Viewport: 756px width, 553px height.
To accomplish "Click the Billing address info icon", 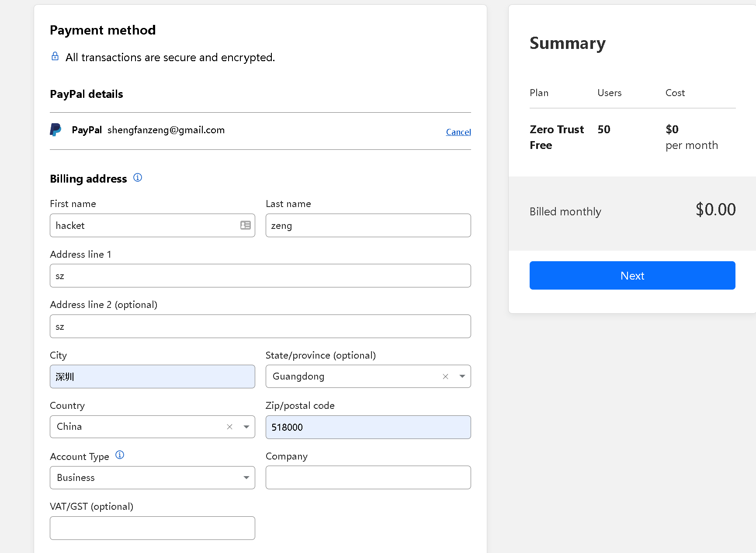I will [x=138, y=177].
